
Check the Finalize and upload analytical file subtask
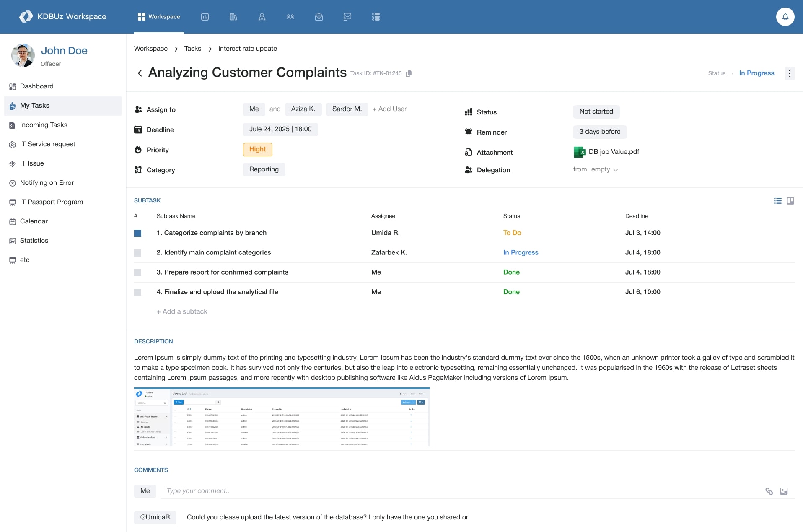pos(137,292)
